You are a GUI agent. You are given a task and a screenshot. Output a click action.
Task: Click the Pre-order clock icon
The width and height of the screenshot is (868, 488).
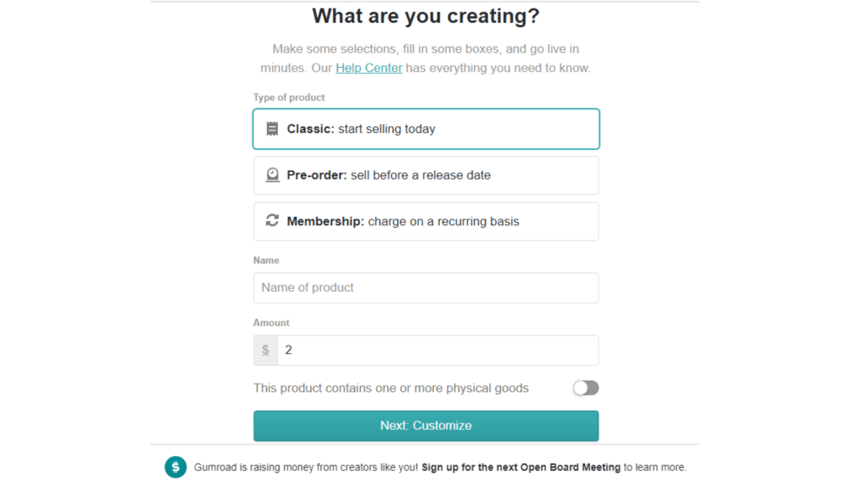272,175
